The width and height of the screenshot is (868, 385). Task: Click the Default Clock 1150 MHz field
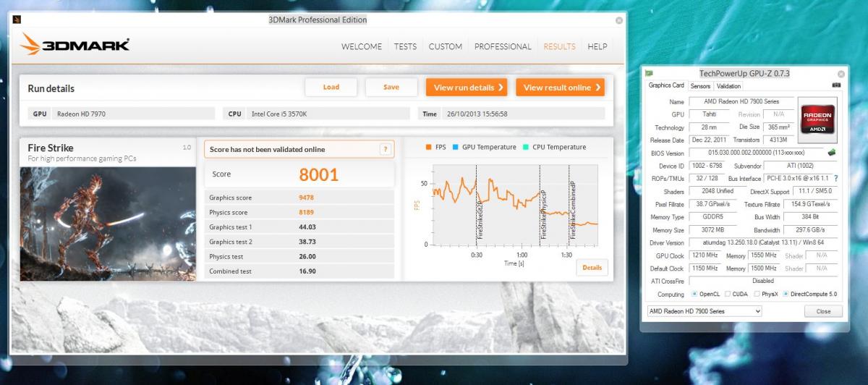click(705, 268)
